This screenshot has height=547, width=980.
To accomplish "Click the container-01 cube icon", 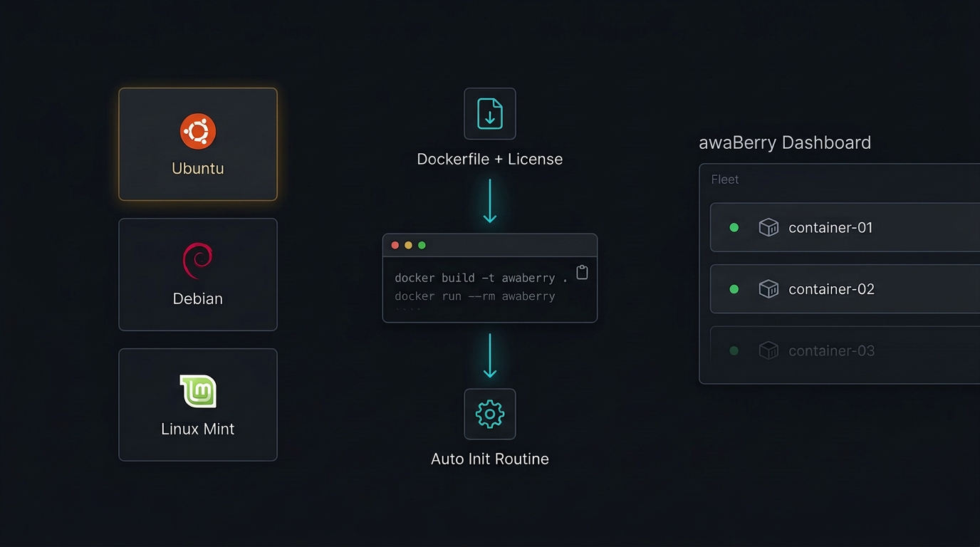I will pos(768,227).
